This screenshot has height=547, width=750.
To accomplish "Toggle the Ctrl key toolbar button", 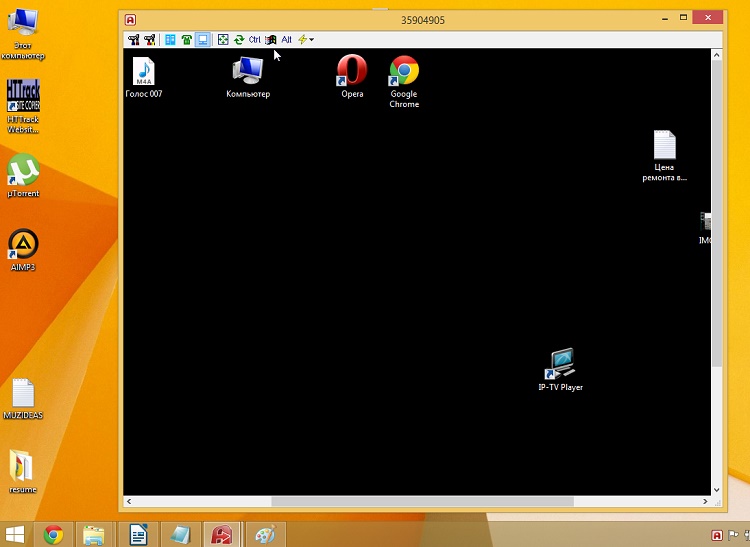I will coord(254,40).
